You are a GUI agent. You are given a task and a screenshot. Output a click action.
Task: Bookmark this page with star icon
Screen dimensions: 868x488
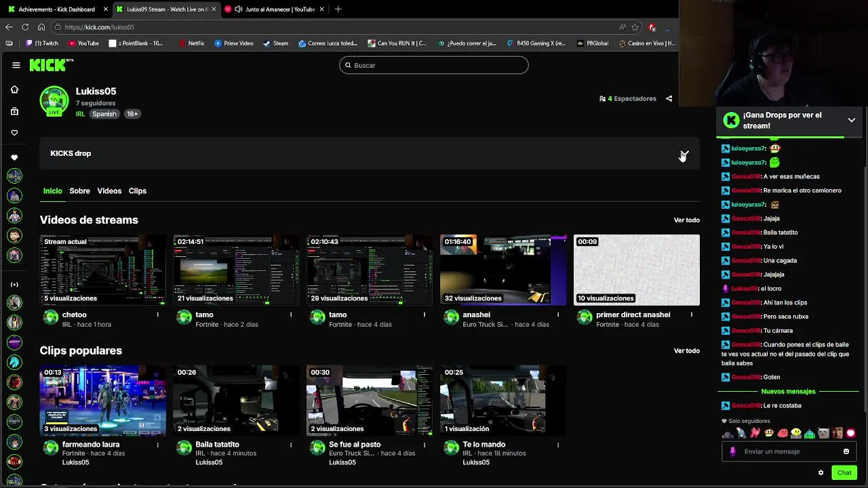click(x=635, y=27)
